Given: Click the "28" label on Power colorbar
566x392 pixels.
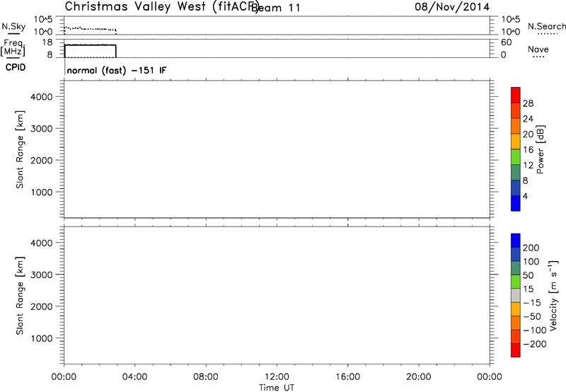Looking at the screenshot, I should 528,103.
